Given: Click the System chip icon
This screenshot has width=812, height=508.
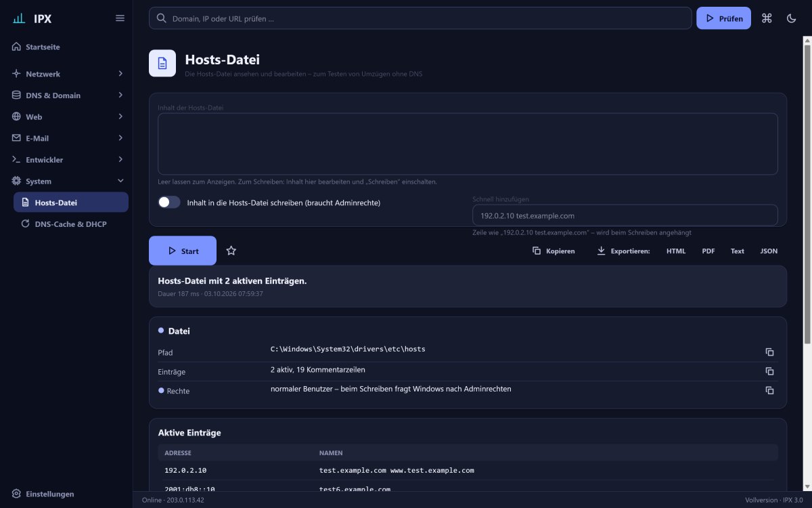Looking at the screenshot, I should pos(17,181).
